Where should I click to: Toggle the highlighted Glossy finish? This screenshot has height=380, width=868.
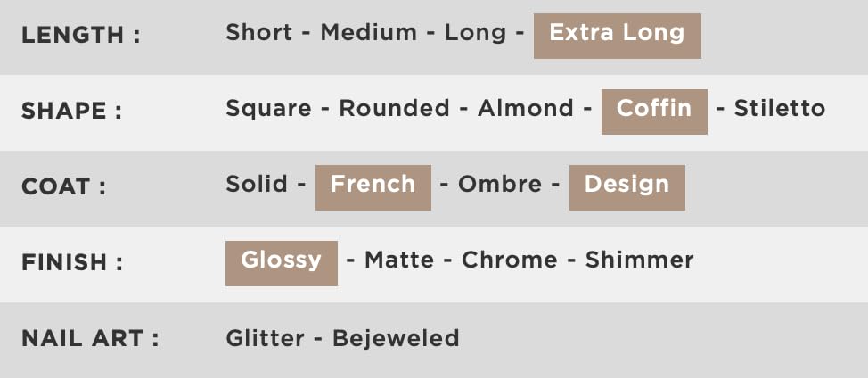coord(282,264)
